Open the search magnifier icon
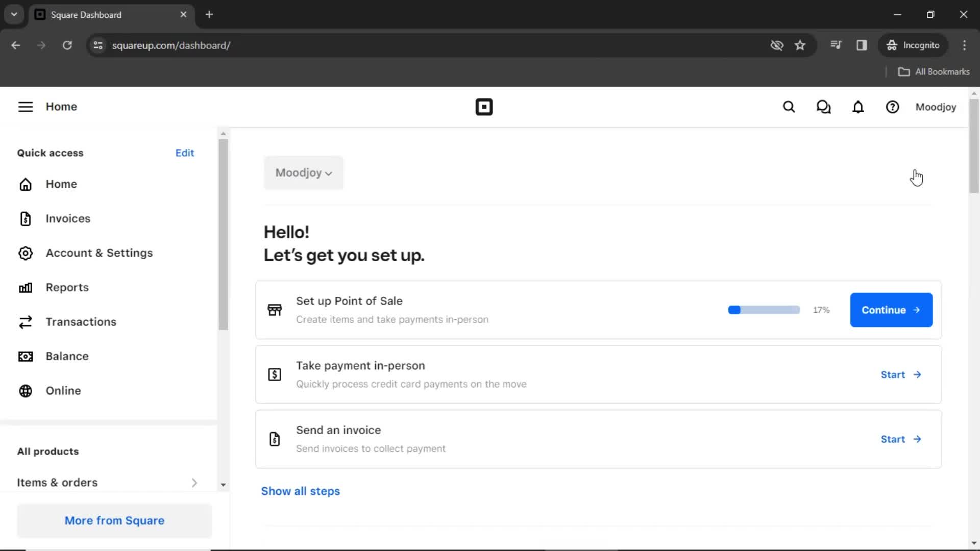Image resolution: width=980 pixels, height=551 pixels. click(x=789, y=107)
